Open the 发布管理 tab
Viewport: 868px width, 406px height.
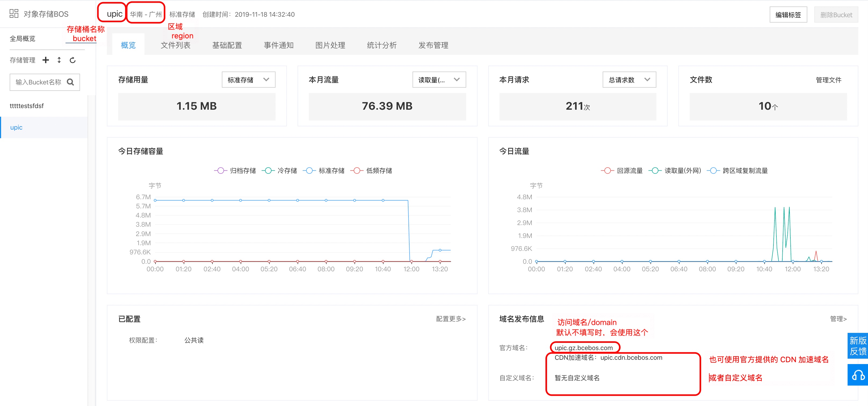tap(433, 45)
